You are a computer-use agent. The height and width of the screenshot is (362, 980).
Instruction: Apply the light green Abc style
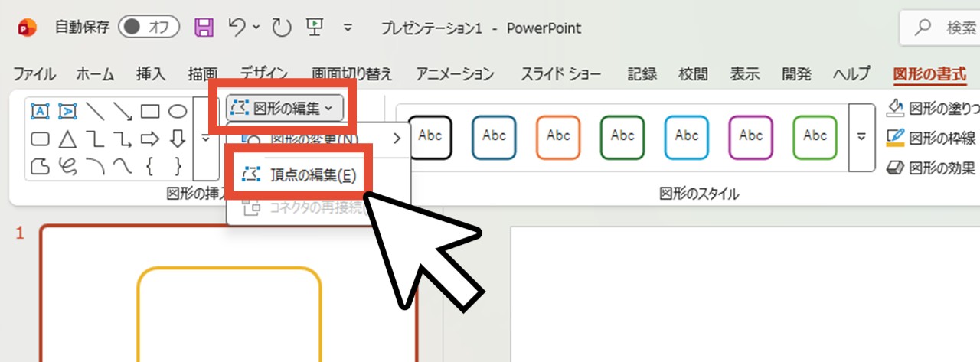point(815,136)
